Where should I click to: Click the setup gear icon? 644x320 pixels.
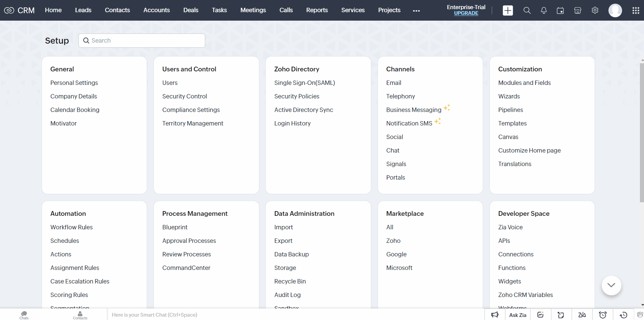[595, 10]
